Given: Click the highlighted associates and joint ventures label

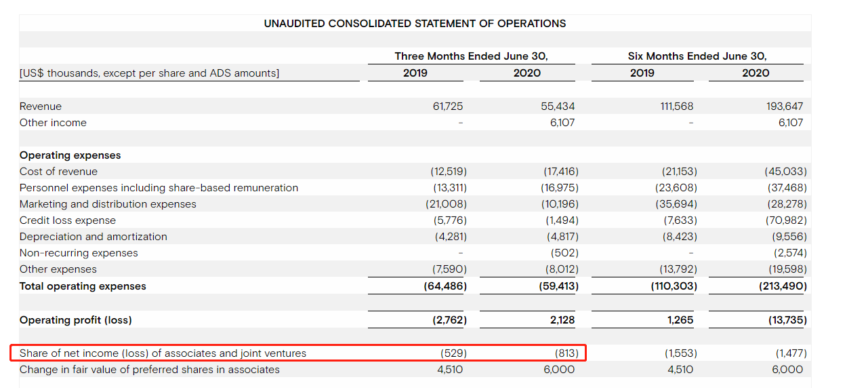Looking at the screenshot, I should (163, 353).
